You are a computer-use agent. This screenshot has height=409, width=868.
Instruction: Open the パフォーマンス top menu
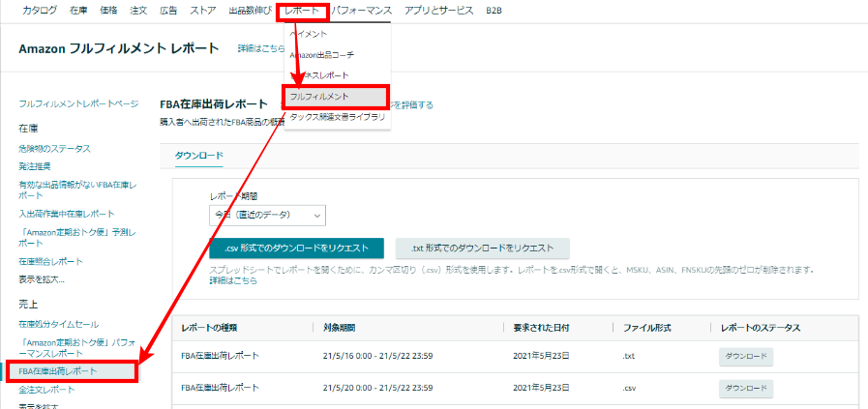click(x=361, y=10)
